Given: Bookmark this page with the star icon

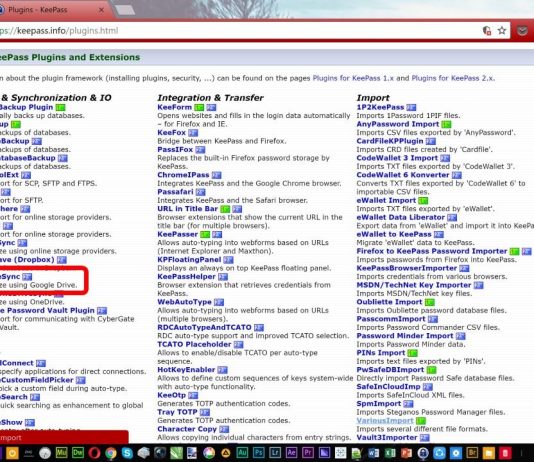Looking at the screenshot, I should click(502, 31).
